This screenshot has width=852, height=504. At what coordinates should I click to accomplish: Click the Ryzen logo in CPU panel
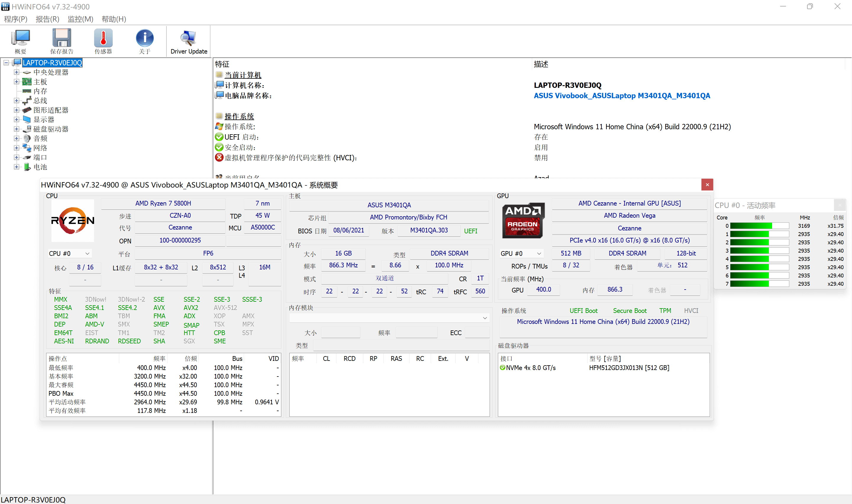pos(72,220)
